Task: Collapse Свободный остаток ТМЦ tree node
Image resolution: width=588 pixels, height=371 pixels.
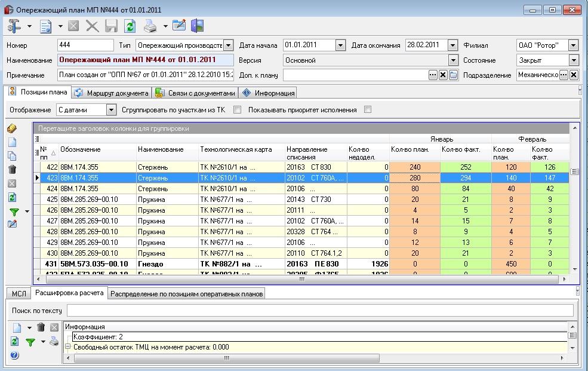Action: pos(68,347)
